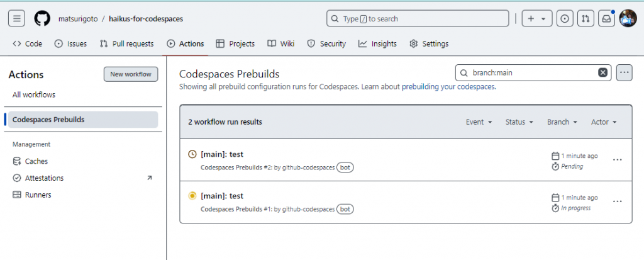Expand the Status filter dropdown
The height and width of the screenshot is (260, 644).
point(519,122)
